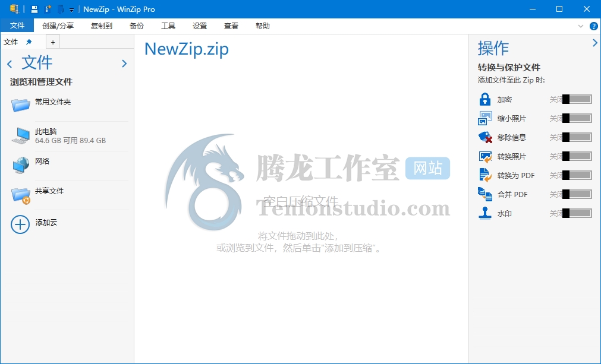Open 此电脑 computer icon
601x364 pixels.
[x=21, y=135]
